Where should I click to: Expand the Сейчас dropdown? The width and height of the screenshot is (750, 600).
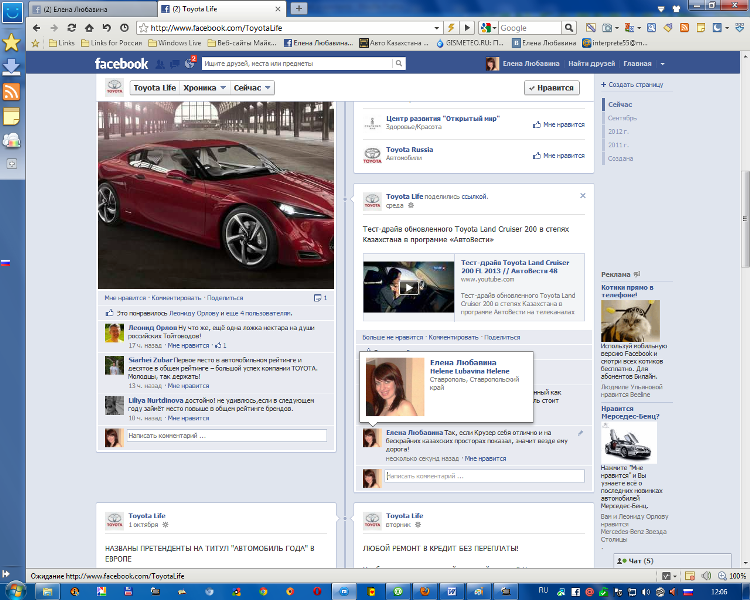pos(252,88)
